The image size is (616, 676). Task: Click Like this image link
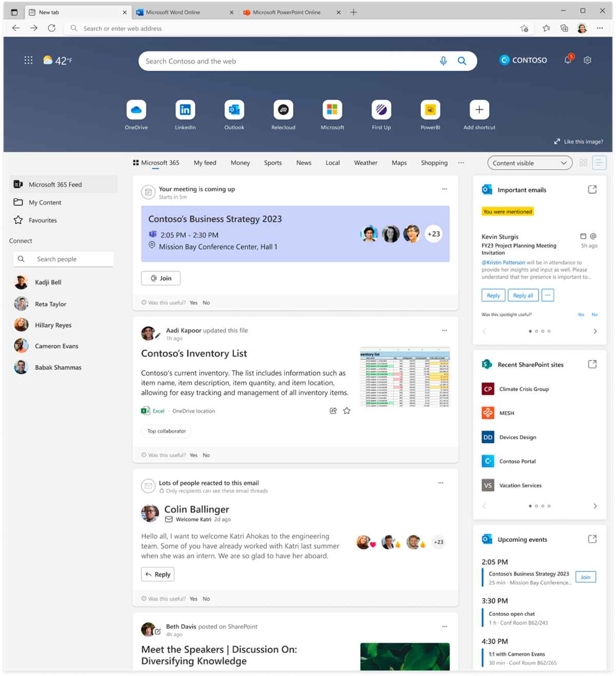pos(579,142)
